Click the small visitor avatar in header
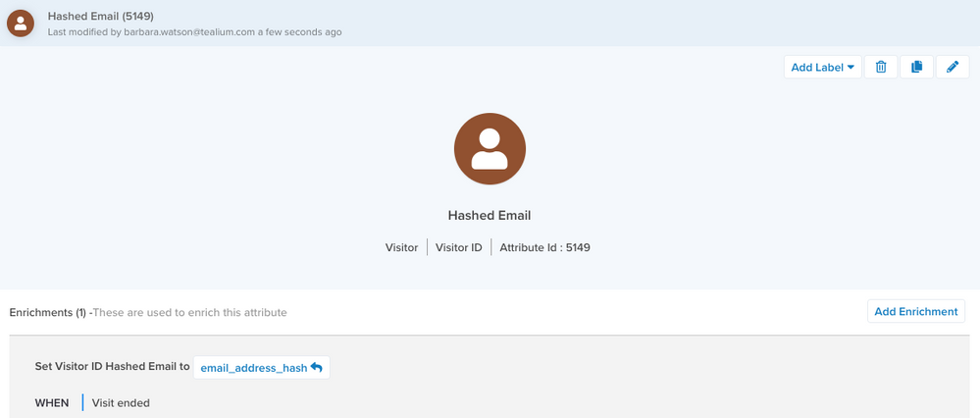 click(x=21, y=24)
